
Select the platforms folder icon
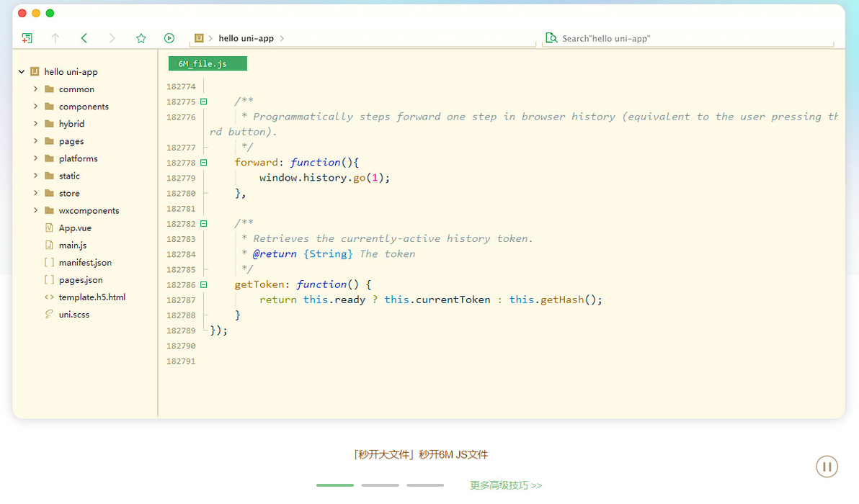49,158
